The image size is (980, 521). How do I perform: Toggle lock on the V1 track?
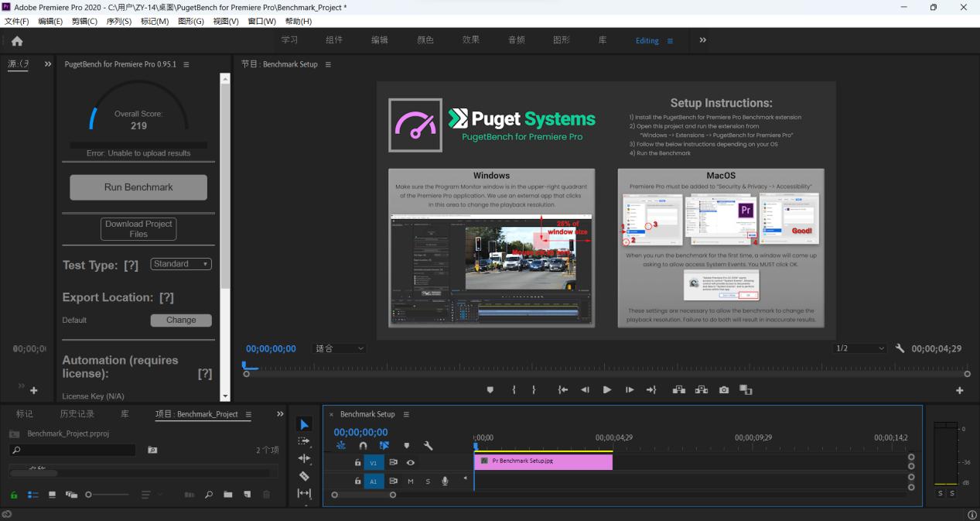coord(357,463)
